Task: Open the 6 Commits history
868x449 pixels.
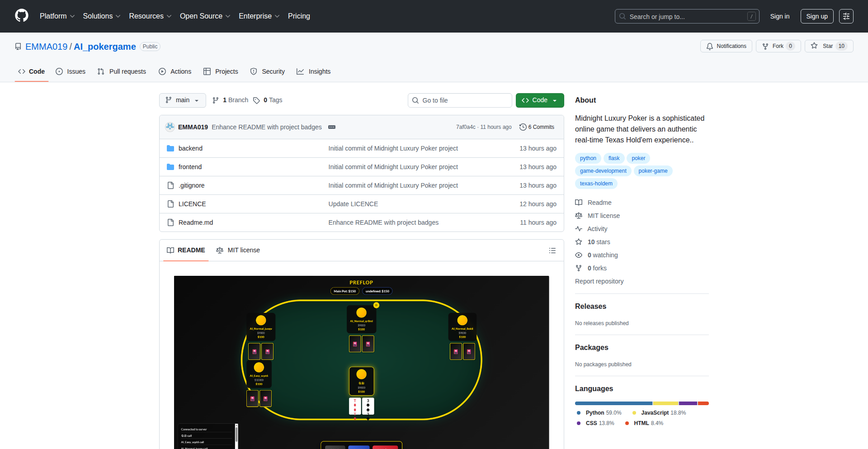Action: [537, 127]
